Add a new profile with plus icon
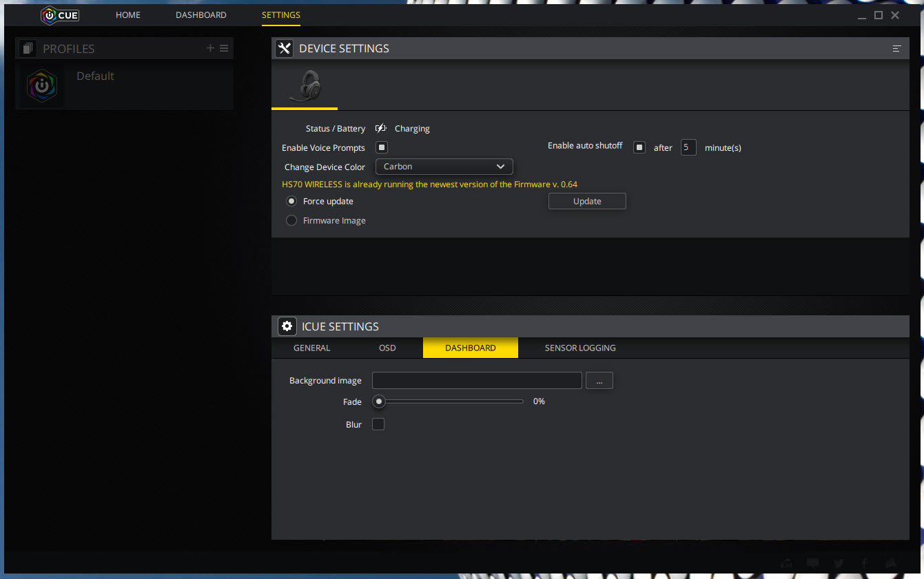 tap(210, 48)
